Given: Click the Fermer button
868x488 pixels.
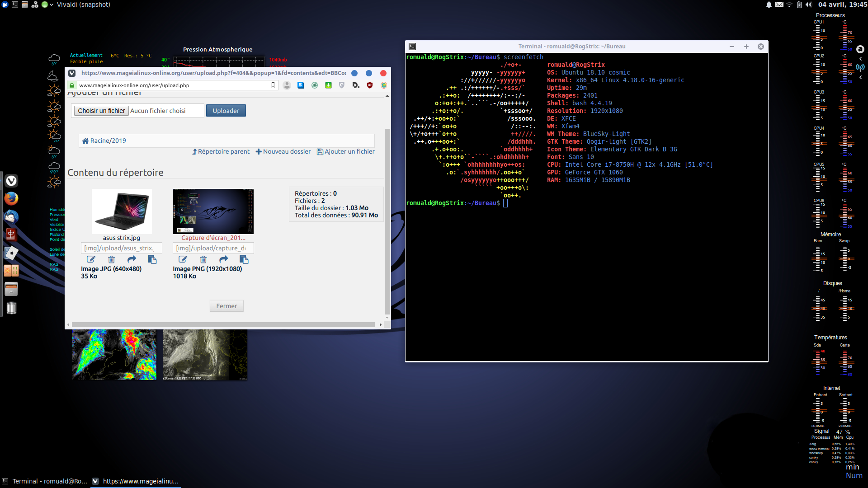Looking at the screenshot, I should [226, 306].
